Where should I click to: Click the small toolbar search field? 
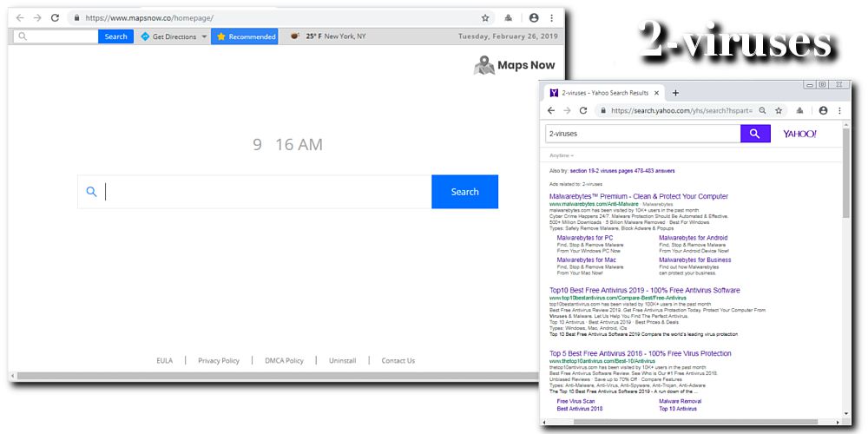[56, 36]
